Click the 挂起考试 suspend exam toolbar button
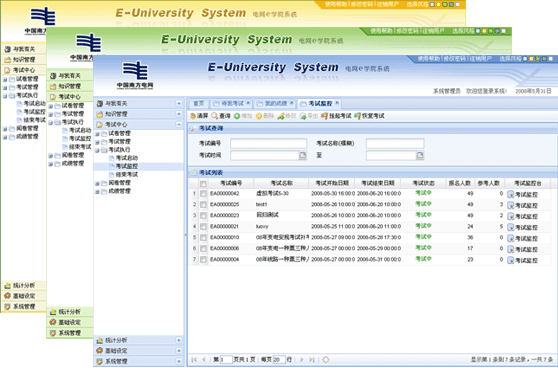558x368 pixels. tap(336, 116)
